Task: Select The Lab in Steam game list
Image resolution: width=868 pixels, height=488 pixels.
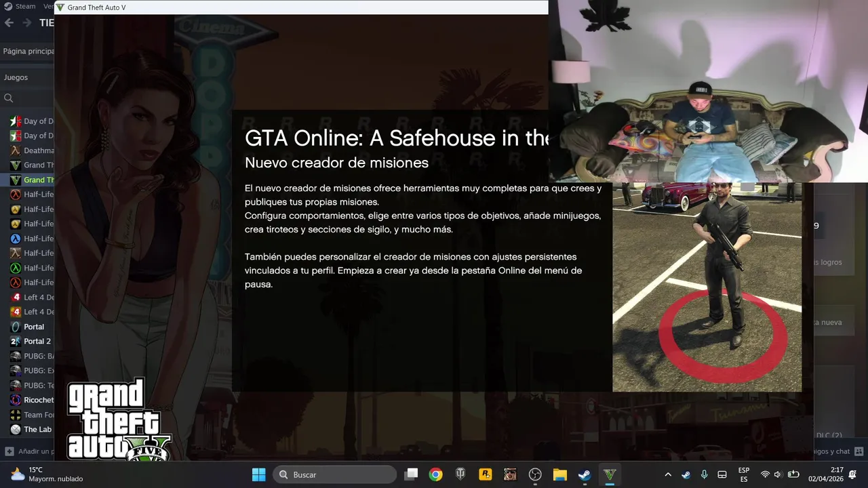Action: click(32, 429)
